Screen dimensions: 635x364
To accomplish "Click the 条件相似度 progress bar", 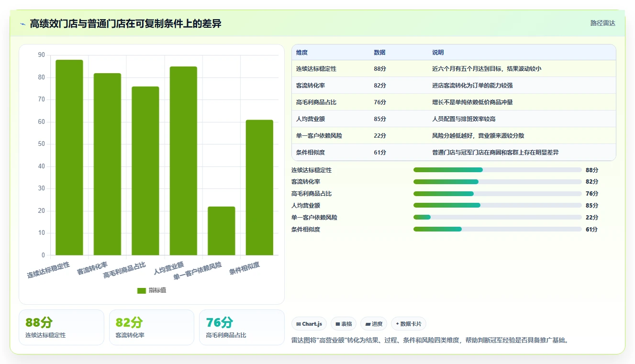I will 497,229.
